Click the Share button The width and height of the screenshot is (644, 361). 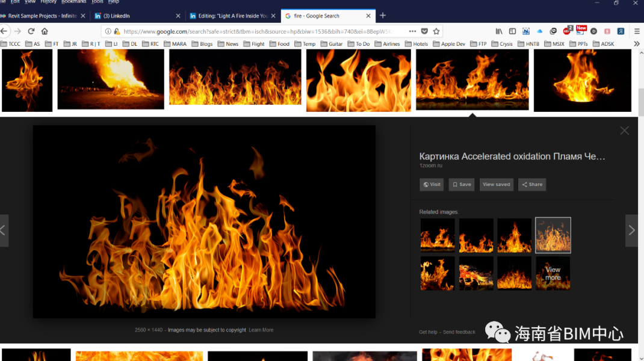pyautogui.click(x=532, y=185)
